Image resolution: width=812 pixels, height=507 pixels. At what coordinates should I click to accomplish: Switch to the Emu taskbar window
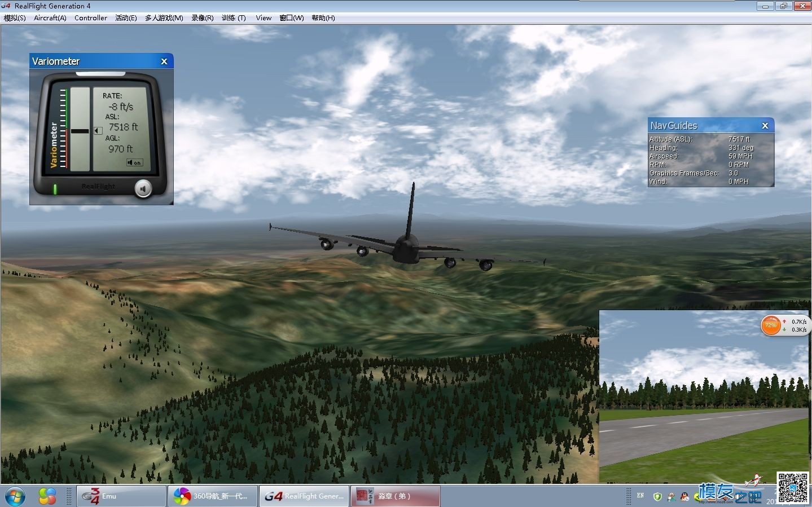[x=121, y=496]
